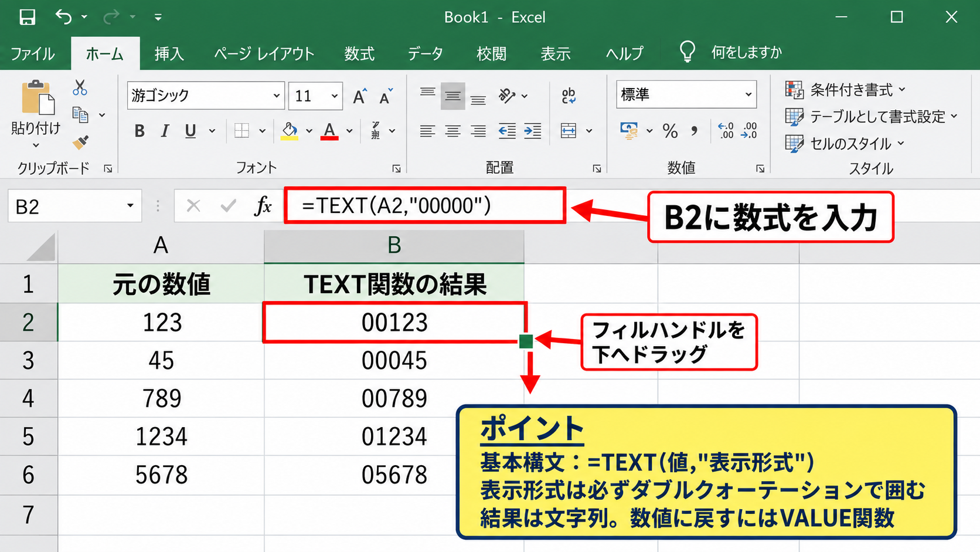Click the Comma Style icon

click(x=695, y=131)
